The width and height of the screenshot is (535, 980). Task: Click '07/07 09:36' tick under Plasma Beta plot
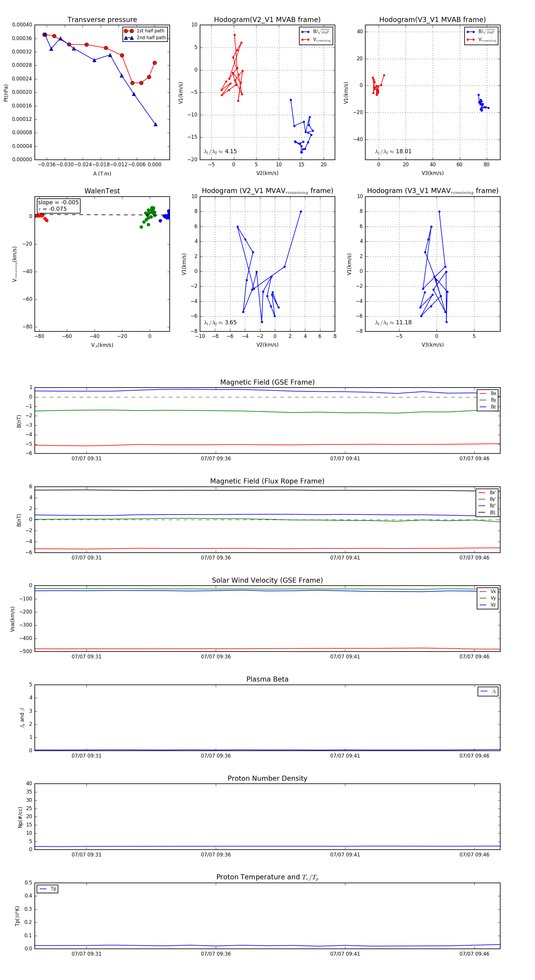point(215,756)
